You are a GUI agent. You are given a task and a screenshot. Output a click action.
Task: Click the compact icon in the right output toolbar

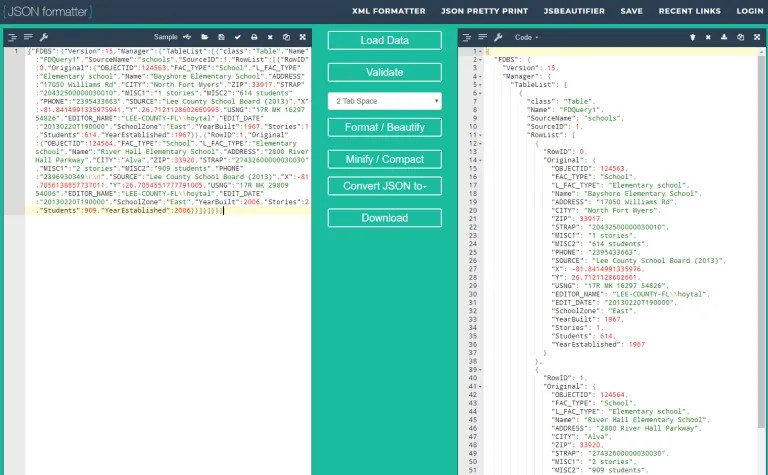click(x=482, y=37)
